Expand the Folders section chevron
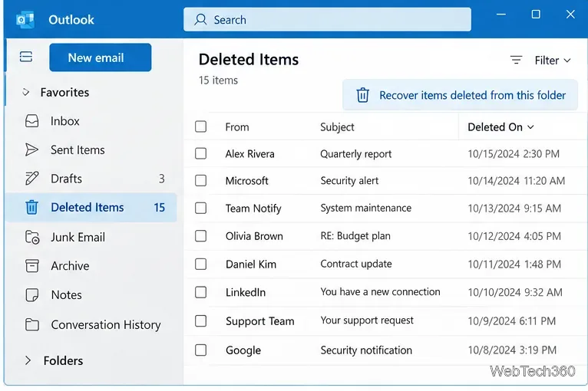588x391 pixels. pyautogui.click(x=28, y=360)
